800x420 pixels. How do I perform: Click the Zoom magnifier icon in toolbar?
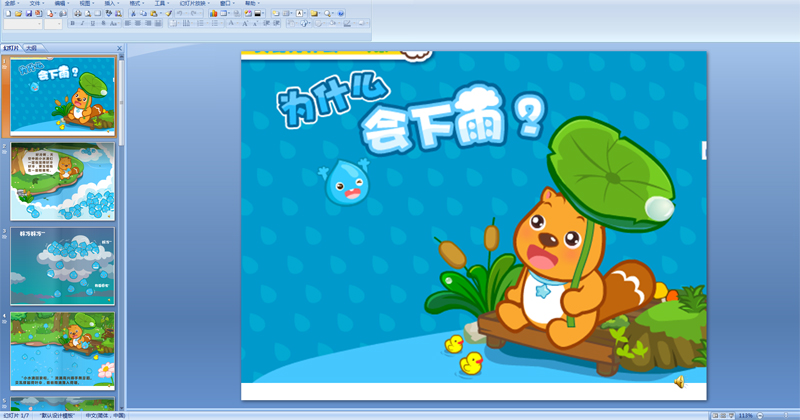coord(328,14)
